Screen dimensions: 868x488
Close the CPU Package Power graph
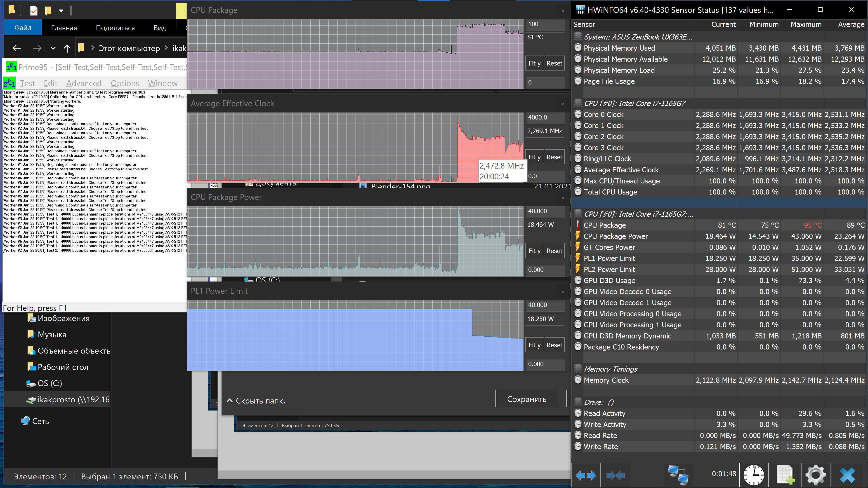click(x=562, y=198)
